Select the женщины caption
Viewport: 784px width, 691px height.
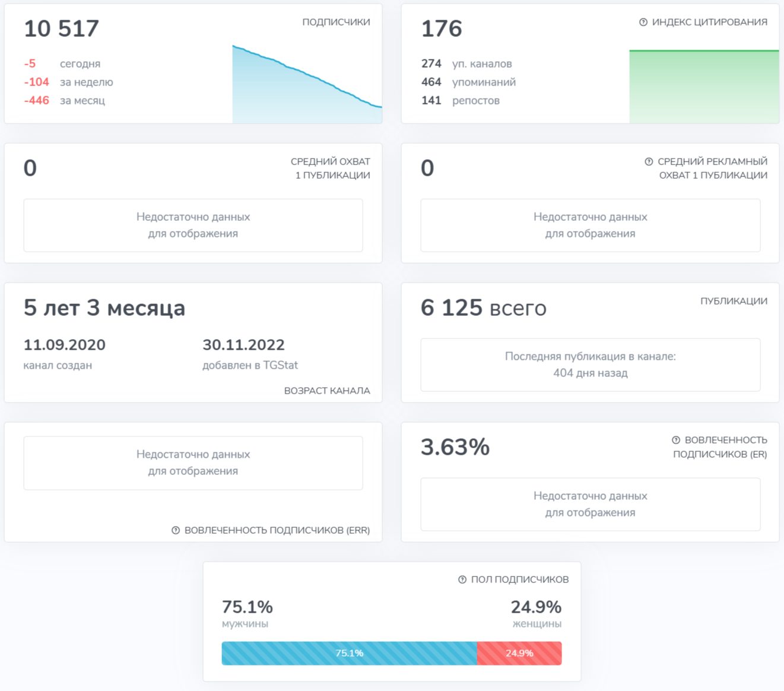pyautogui.click(x=537, y=624)
